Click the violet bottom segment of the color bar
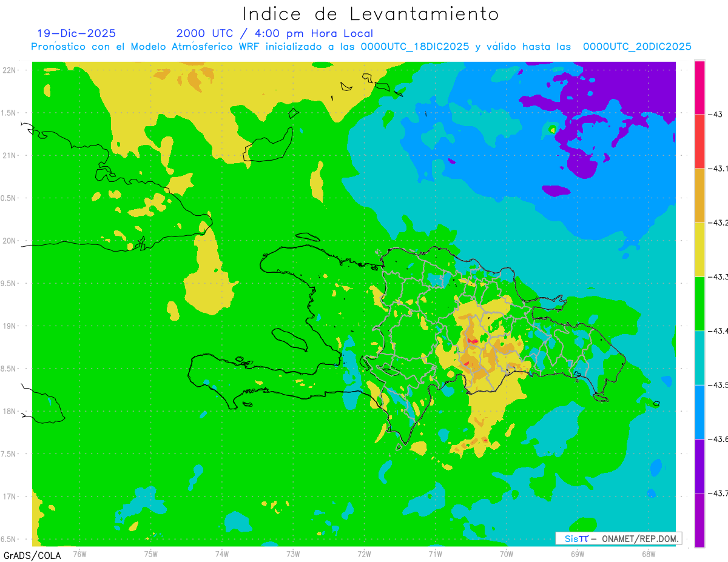The image size is (728, 562). pyautogui.click(x=699, y=520)
